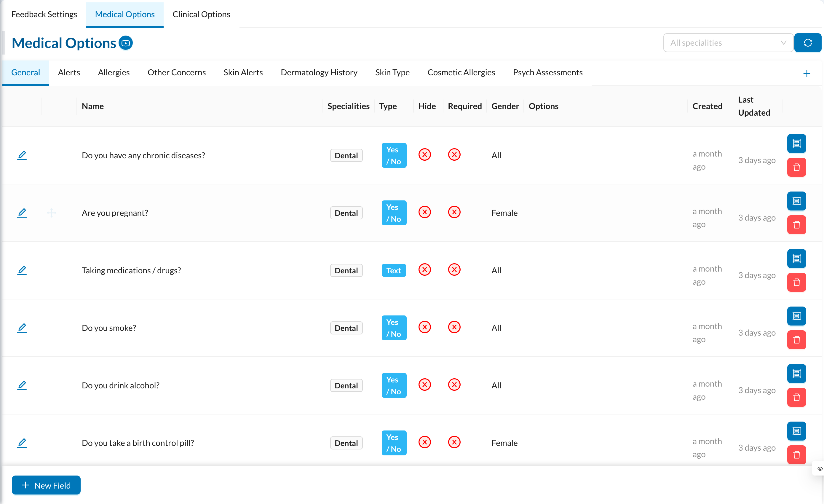Viewport: 824px width, 504px height.
Task: Click the Dental tag on 'Do you drink alcohol?'
Action: point(346,386)
